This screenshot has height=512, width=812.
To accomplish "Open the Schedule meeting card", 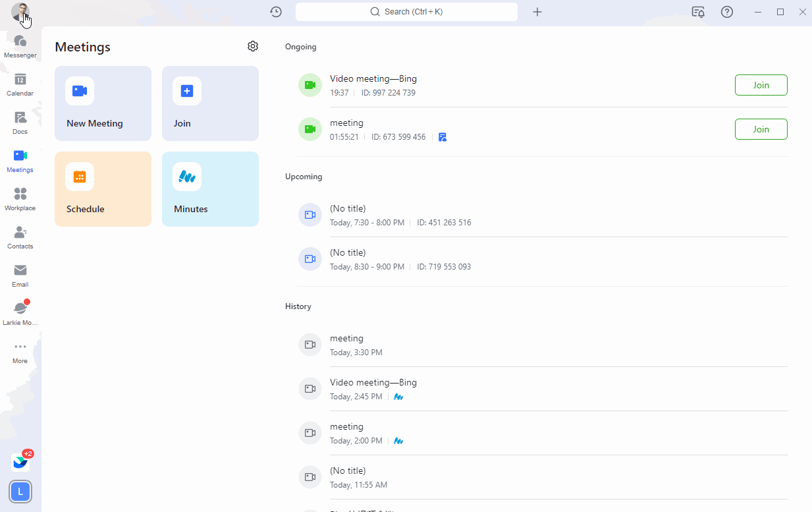I will 103,189.
